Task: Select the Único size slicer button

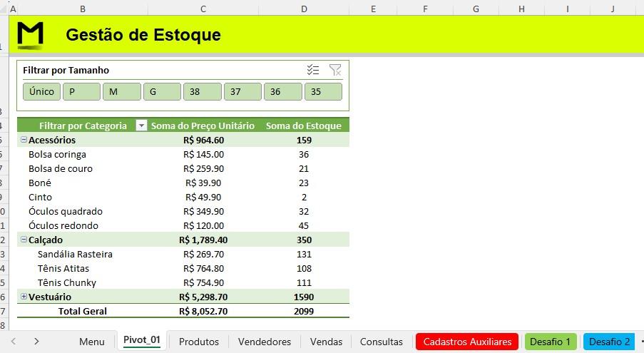Action: pyautogui.click(x=41, y=91)
